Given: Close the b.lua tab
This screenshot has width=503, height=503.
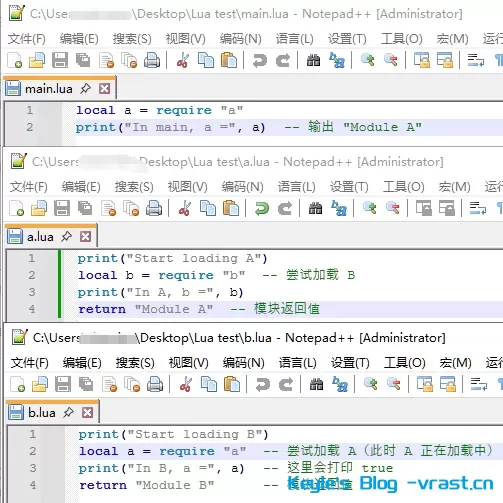Looking at the screenshot, I should pos(88,413).
